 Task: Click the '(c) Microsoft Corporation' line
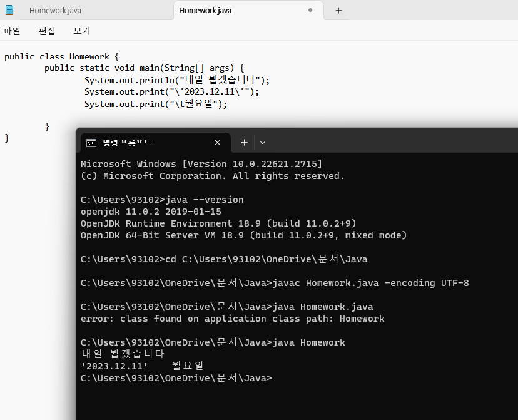pos(213,176)
